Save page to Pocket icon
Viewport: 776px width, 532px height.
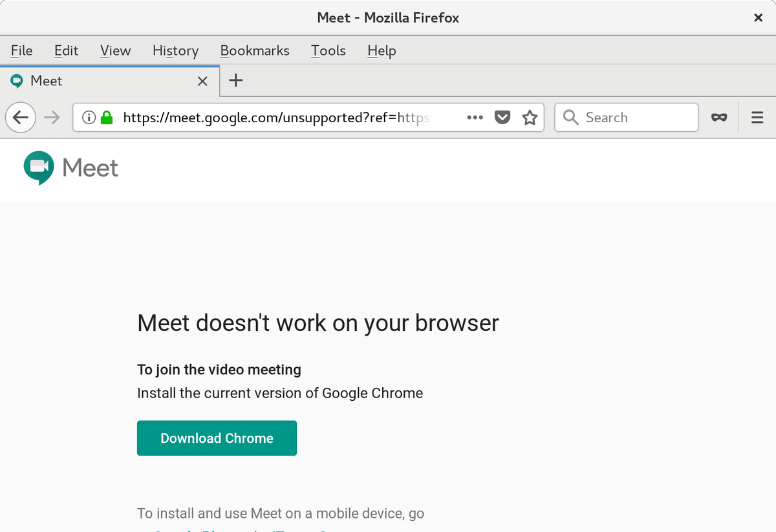(502, 118)
